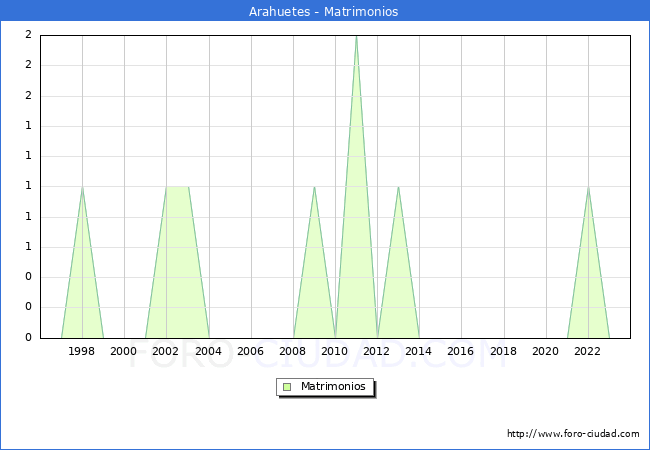Click the 1998 peak in the chart
This screenshot has width=650, height=450.
tap(82, 190)
